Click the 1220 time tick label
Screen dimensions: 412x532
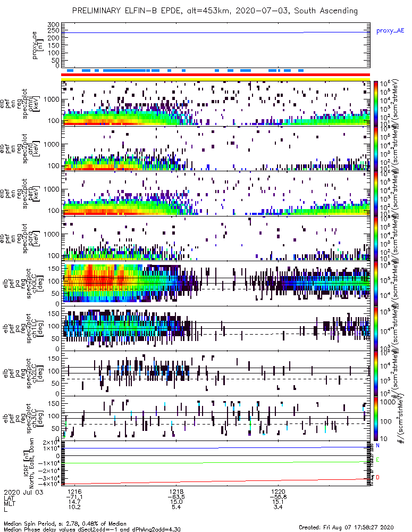coord(278,492)
